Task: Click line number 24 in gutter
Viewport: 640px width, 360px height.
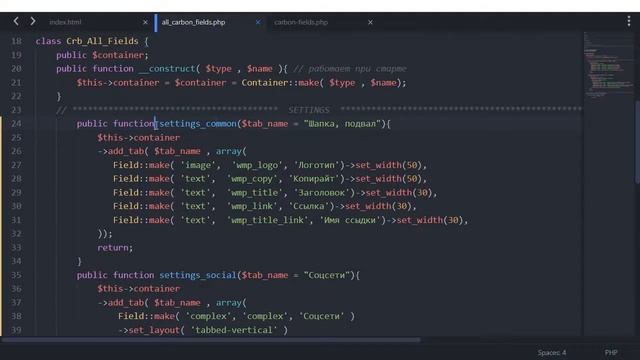Action: coord(16,124)
